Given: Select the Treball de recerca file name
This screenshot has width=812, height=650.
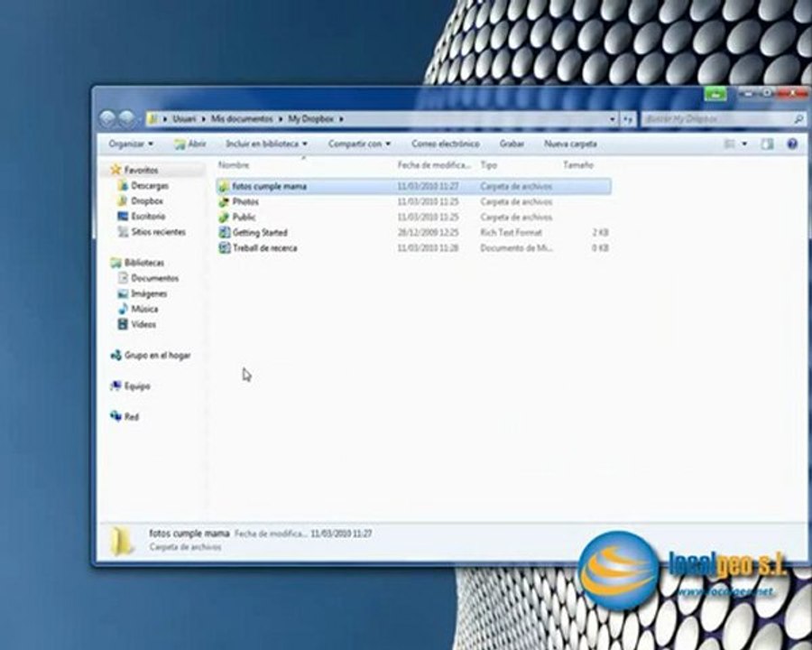Looking at the screenshot, I should click(265, 247).
